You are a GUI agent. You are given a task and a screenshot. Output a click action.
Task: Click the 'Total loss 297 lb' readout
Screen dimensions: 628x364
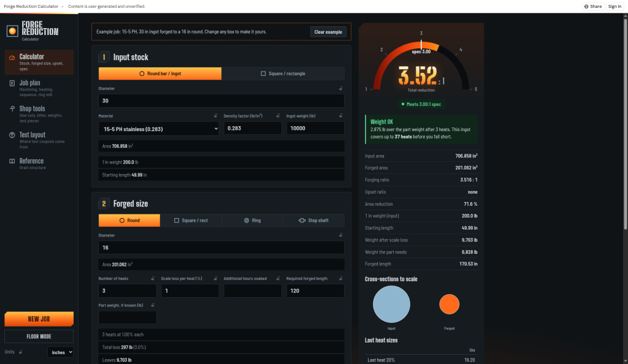click(x=221, y=347)
